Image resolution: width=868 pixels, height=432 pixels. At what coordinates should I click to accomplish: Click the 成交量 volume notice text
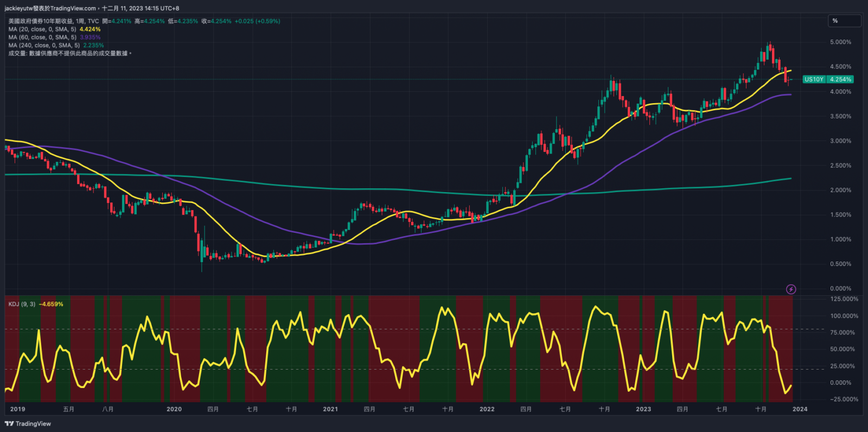[69, 53]
